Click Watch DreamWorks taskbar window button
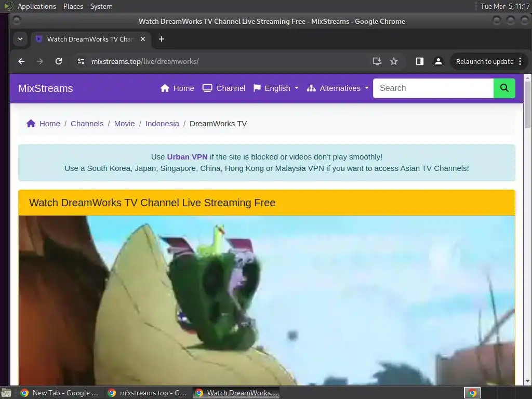 coord(236,393)
